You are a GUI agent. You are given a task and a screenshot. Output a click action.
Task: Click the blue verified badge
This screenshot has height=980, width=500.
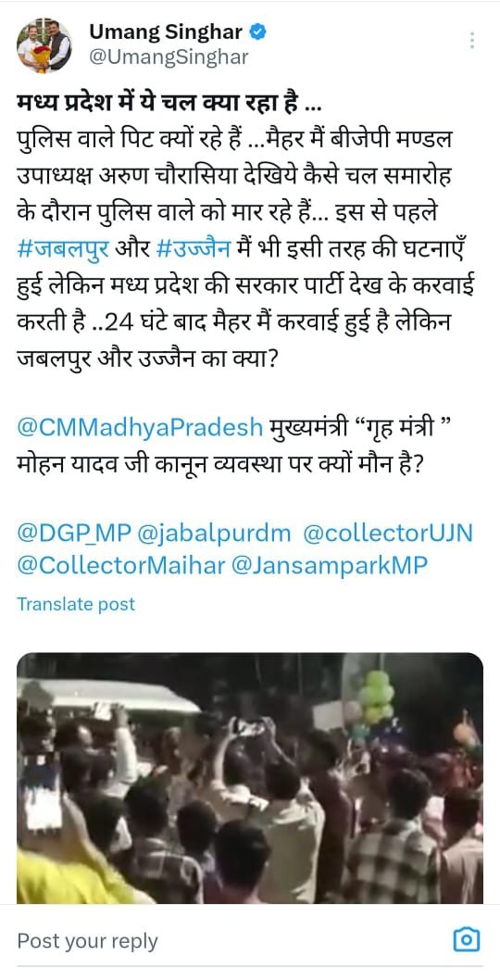click(x=257, y=31)
